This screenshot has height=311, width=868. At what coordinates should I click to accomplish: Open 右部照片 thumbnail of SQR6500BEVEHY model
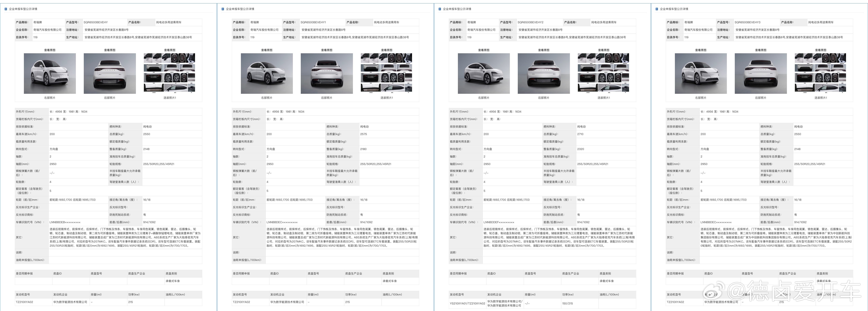tap(50, 73)
